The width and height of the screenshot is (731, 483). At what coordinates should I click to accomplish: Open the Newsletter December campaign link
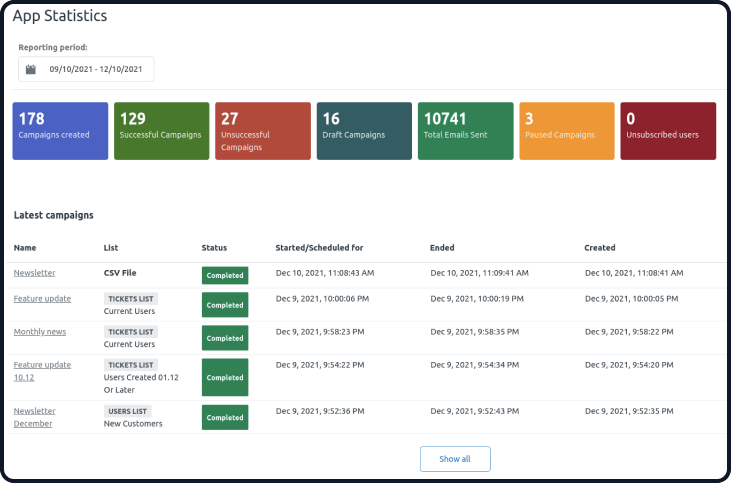[34, 417]
